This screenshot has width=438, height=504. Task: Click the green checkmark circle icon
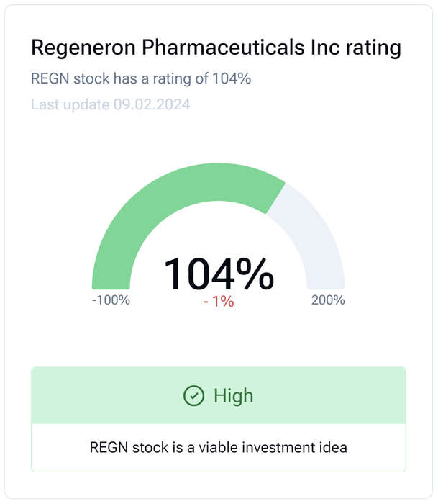pyautogui.click(x=193, y=395)
